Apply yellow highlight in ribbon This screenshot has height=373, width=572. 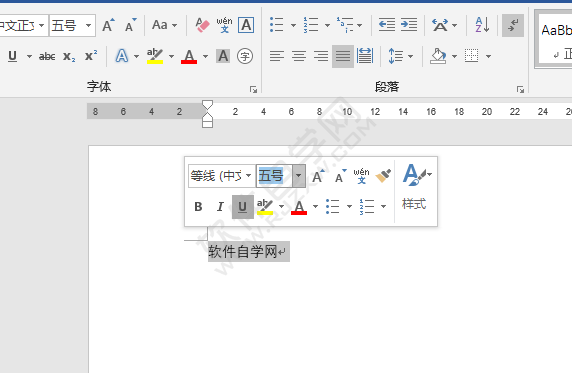tap(155, 56)
